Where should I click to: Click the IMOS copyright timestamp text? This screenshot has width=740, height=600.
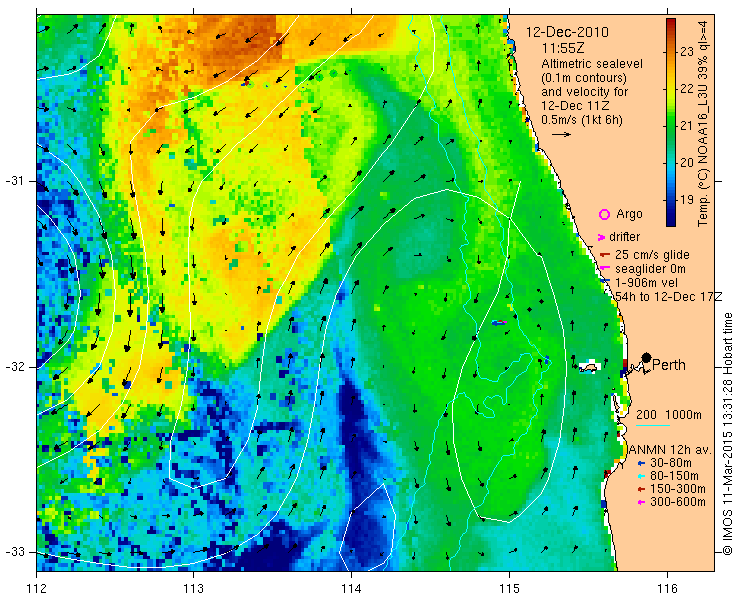click(727, 433)
